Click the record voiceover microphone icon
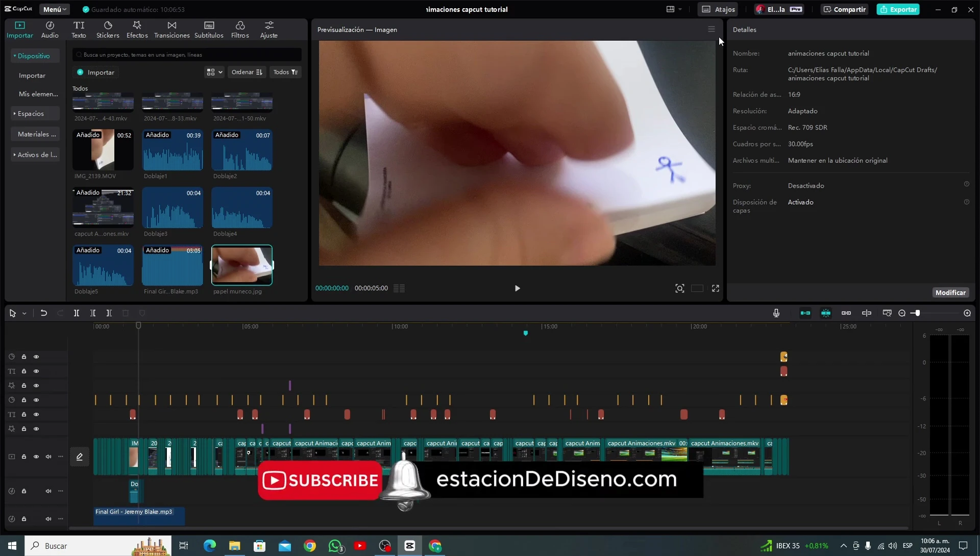980x556 pixels. pos(776,313)
